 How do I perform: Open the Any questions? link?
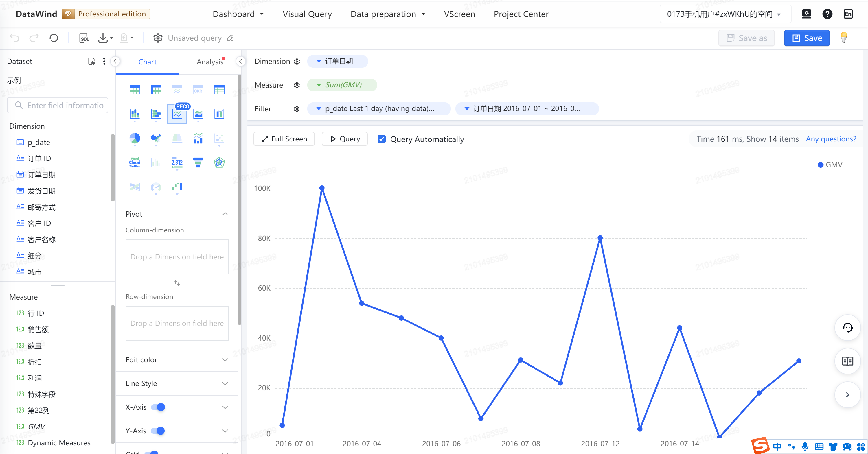click(831, 139)
